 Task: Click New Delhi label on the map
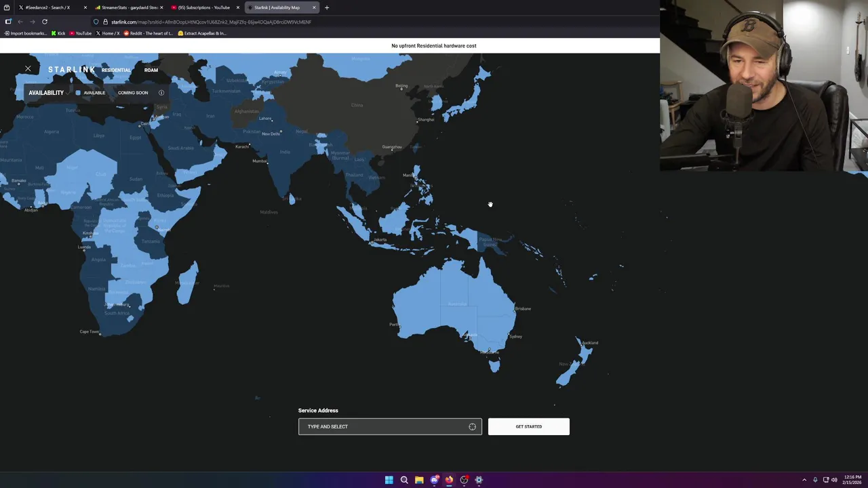click(x=271, y=134)
